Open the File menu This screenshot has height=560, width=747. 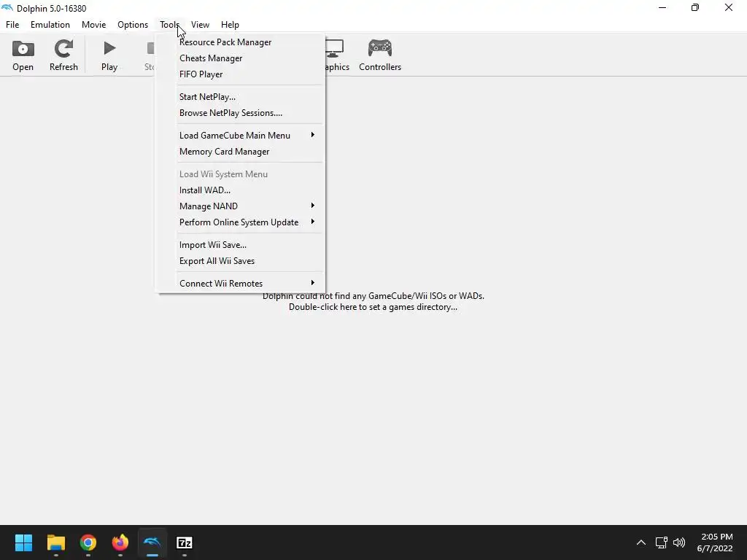[x=12, y=25]
